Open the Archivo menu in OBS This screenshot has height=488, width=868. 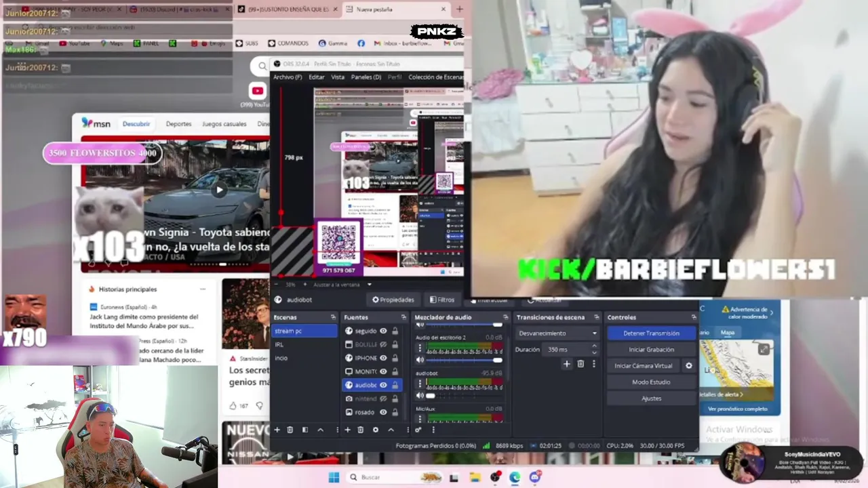click(288, 77)
